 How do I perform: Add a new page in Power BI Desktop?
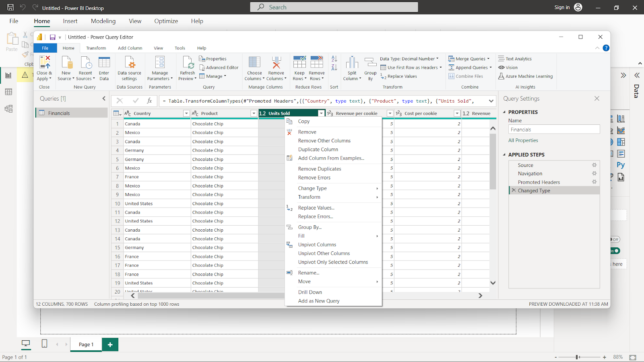coord(110,345)
